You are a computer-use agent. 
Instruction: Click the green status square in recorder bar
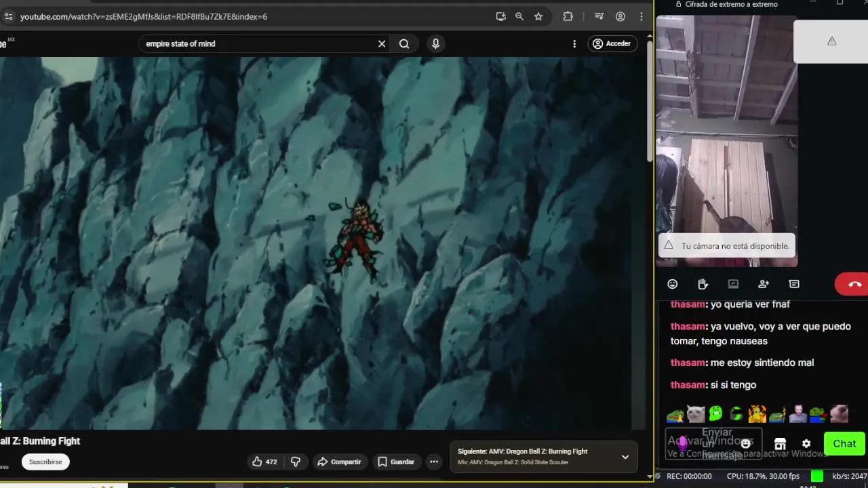pyautogui.click(x=817, y=476)
